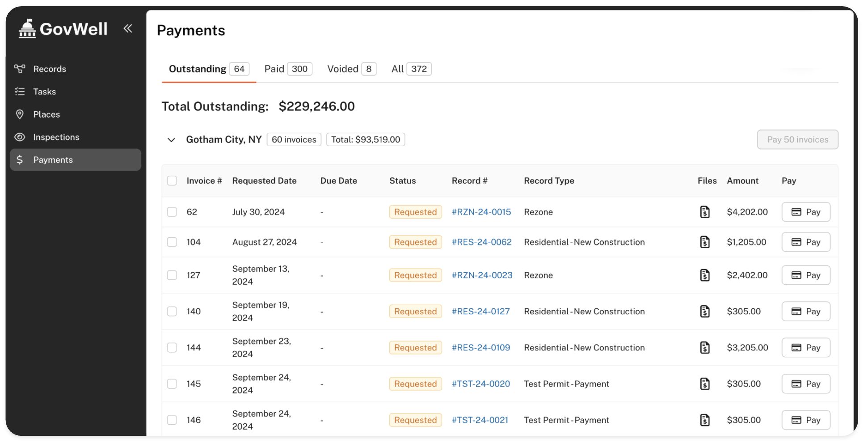Check the box for invoice 145
Image resolution: width=868 pixels, height=447 pixels.
172,384
